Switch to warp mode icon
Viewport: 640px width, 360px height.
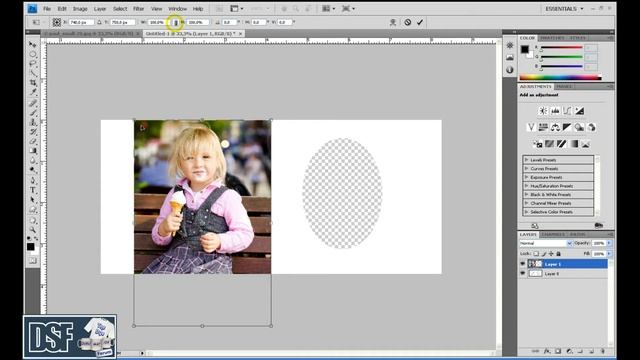click(x=393, y=22)
